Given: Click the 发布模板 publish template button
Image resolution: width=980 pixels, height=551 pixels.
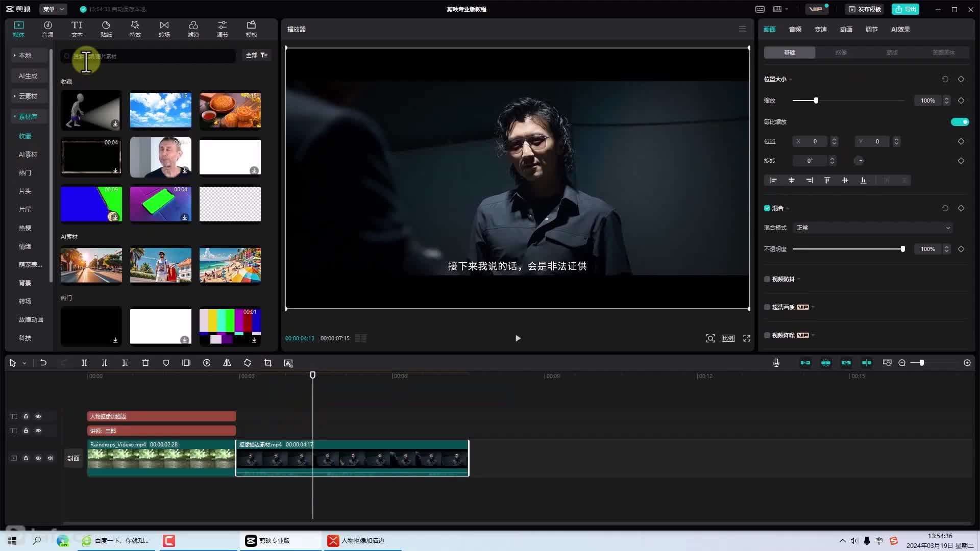Looking at the screenshot, I should tap(864, 9).
